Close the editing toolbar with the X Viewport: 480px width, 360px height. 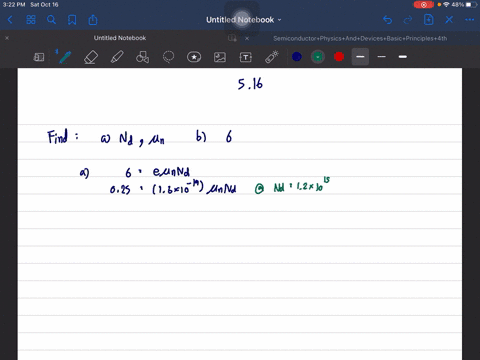449,20
